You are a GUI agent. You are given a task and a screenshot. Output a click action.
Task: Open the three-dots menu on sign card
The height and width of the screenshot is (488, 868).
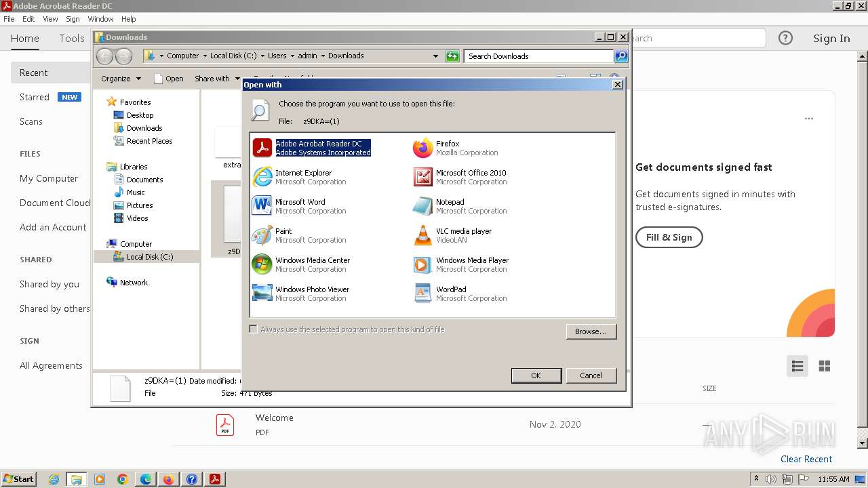[809, 119]
